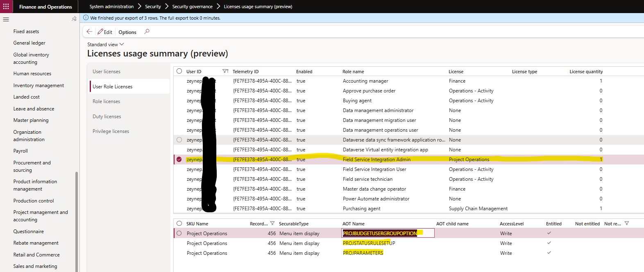Open Global inventory accounting module

pos(31,58)
